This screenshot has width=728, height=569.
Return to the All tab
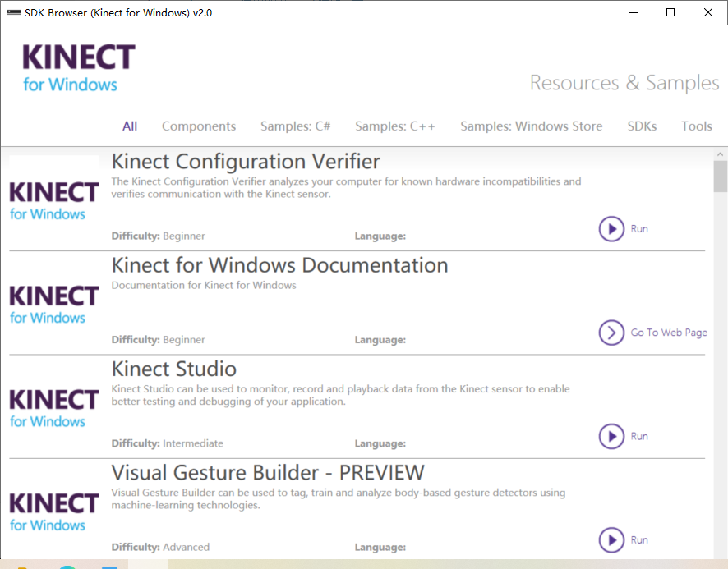click(x=129, y=126)
